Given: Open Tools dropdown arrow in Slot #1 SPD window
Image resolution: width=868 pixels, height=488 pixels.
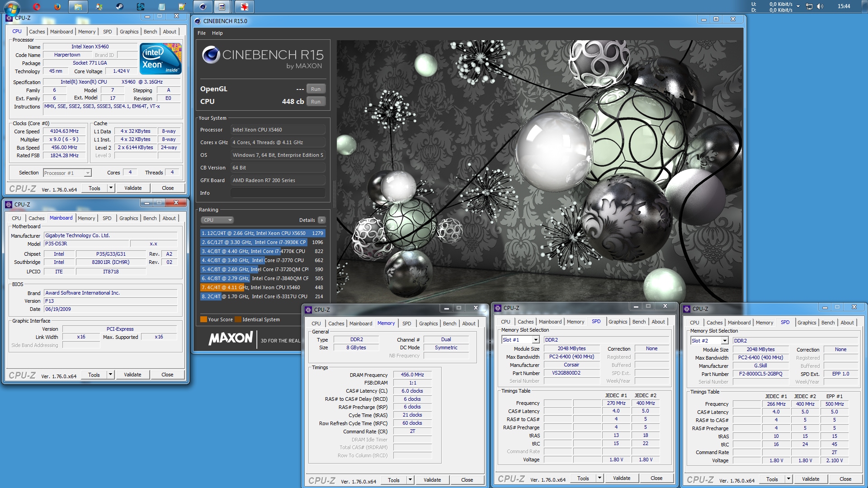Looking at the screenshot, I should point(599,478).
